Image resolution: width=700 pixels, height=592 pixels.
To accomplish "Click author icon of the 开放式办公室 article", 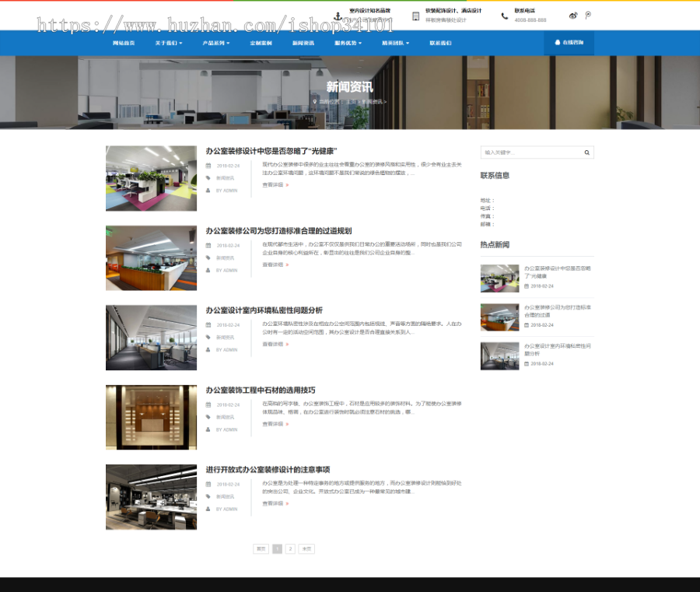I will pos(208,509).
